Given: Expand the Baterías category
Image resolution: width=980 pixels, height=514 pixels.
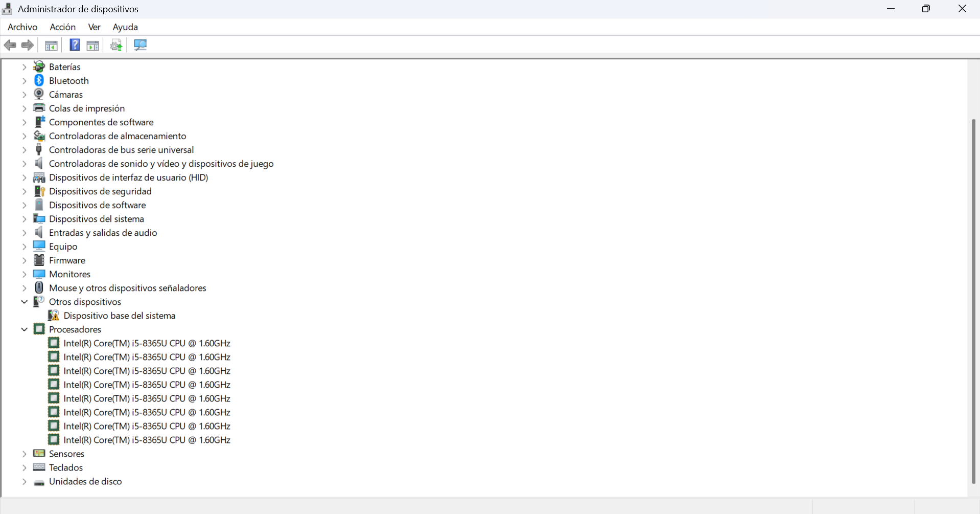Looking at the screenshot, I should (x=24, y=67).
